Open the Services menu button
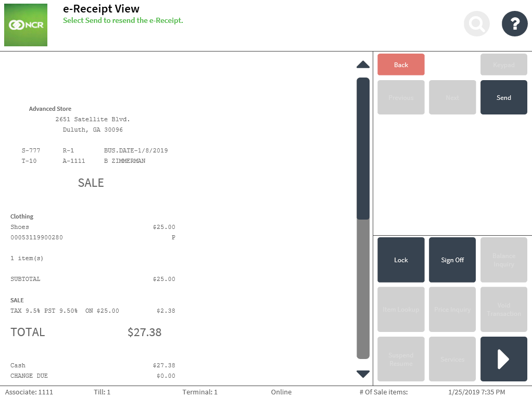Image resolution: width=532 pixels, height=397 pixels. pyautogui.click(x=452, y=359)
